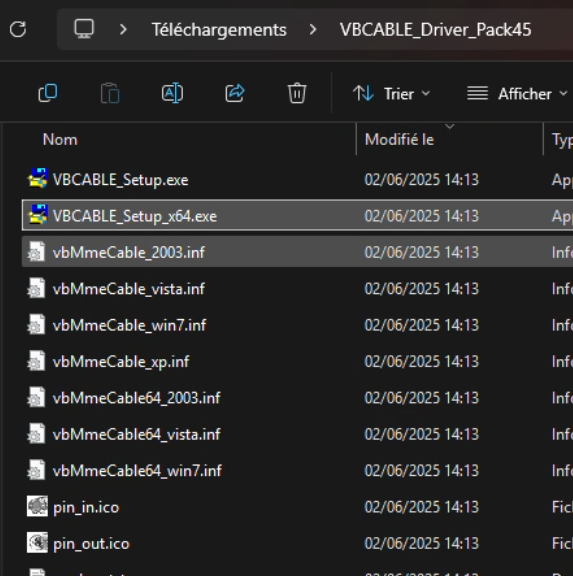This screenshot has height=576, width=573.
Task: Click the date of VBCABLE_Setup_x64.exe
Action: [x=422, y=216]
